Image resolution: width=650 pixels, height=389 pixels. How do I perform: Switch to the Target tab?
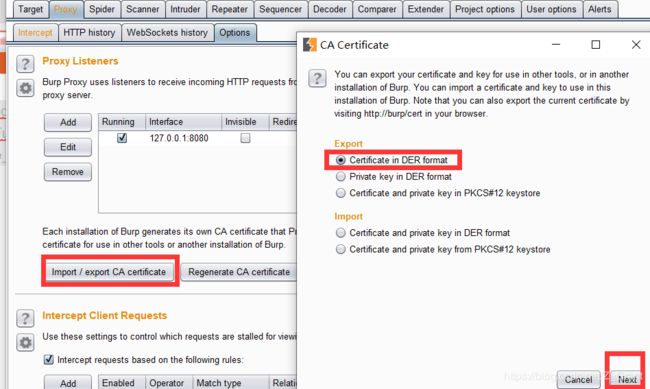tap(30, 9)
